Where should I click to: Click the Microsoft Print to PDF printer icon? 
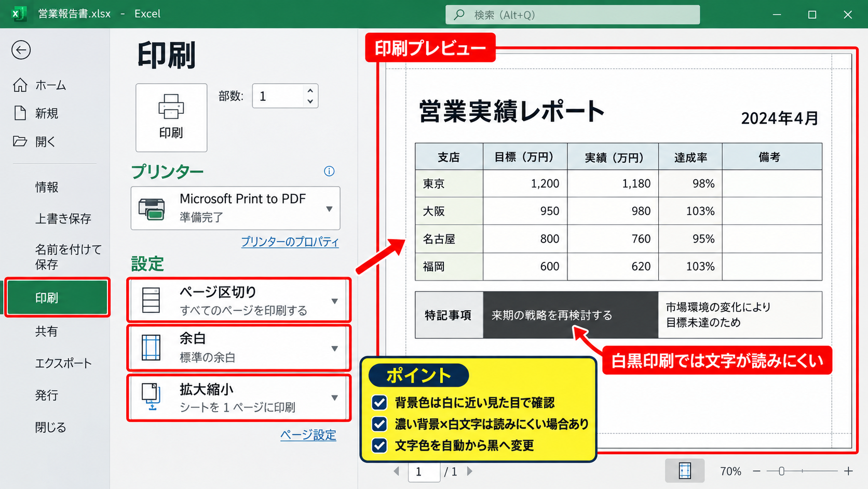[152, 209]
